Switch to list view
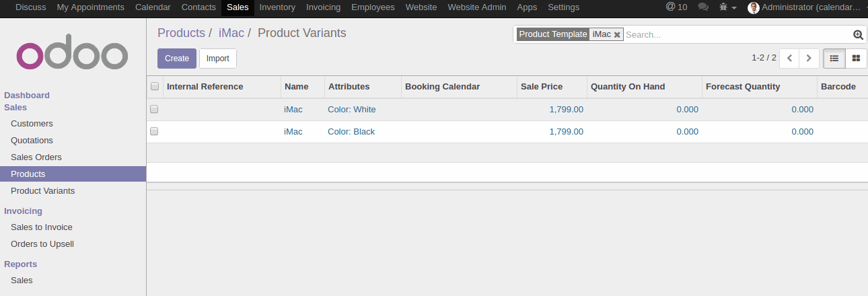The height and width of the screenshot is (296, 868). coord(834,59)
